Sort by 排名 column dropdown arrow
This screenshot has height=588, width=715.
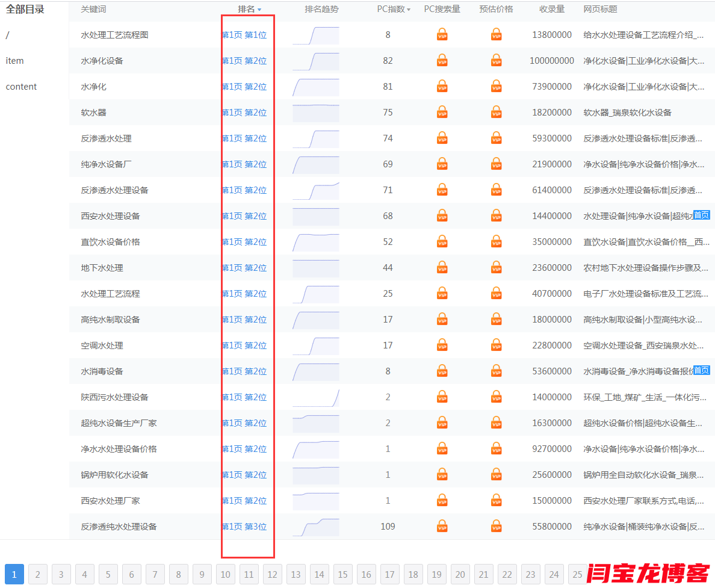(x=259, y=10)
